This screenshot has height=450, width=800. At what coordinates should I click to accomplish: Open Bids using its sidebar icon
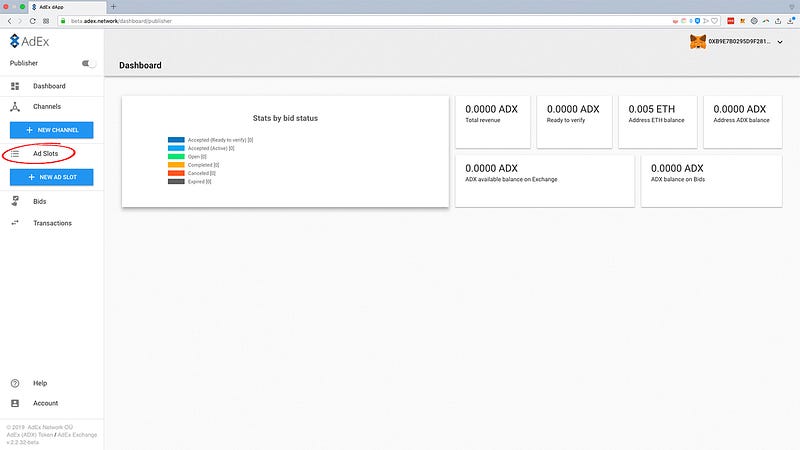pos(15,201)
